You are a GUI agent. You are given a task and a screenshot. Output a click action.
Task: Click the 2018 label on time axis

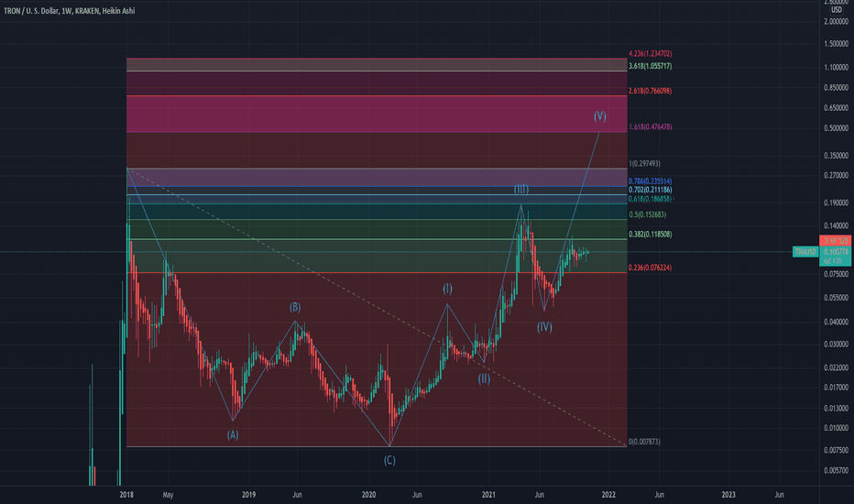point(126,495)
